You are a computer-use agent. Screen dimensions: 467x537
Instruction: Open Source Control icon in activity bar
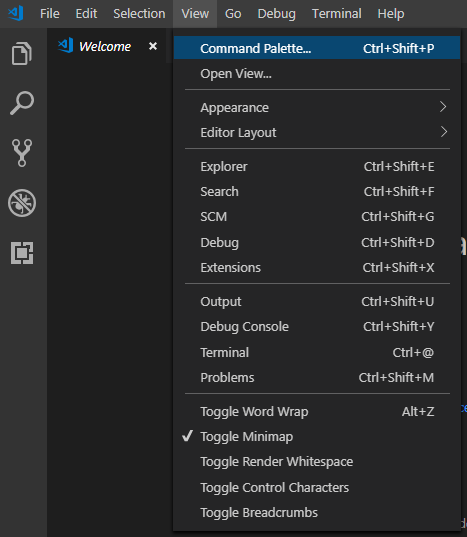[22, 153]
